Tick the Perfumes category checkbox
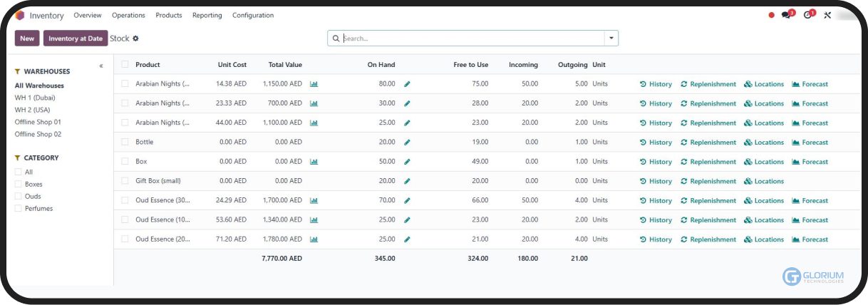The height and width of the screenshot is (305, 868). [19, 209]
